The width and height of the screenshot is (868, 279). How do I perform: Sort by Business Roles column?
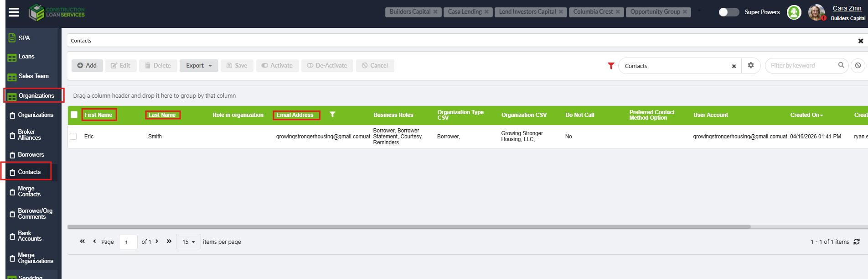click(x=393, y=115)
